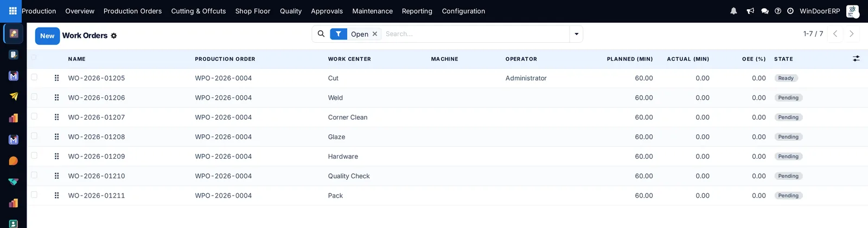Image resolution: width=868 pixels, height=228 pixels.
Task: Go to the previous page arrow
Action: [835, 34]
